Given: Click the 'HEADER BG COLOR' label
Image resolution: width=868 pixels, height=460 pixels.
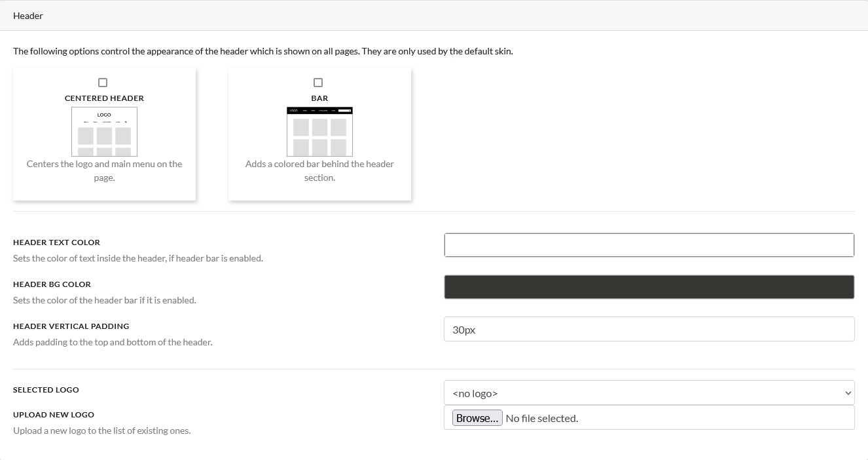Looking at the screenshot, I should pos(52,284).
